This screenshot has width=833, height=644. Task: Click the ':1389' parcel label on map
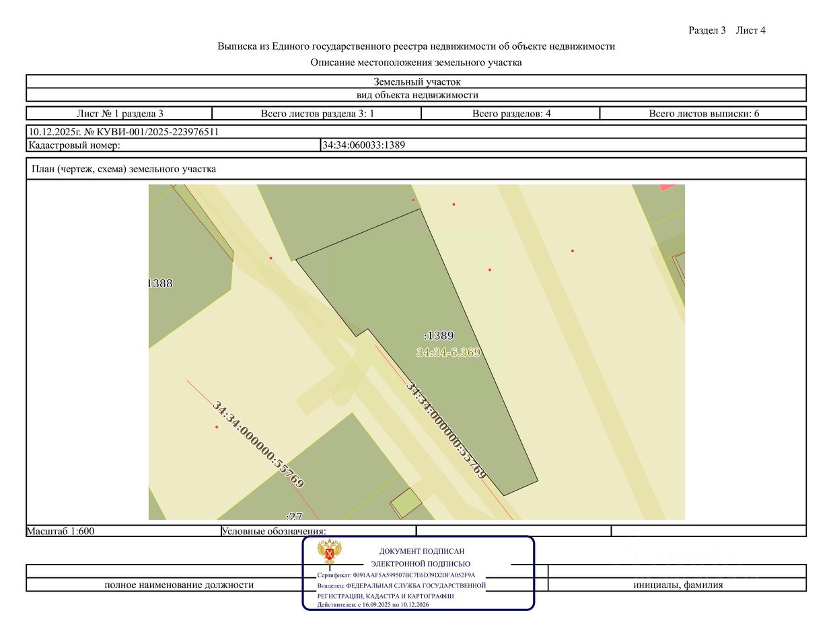(x=439, y=336)
